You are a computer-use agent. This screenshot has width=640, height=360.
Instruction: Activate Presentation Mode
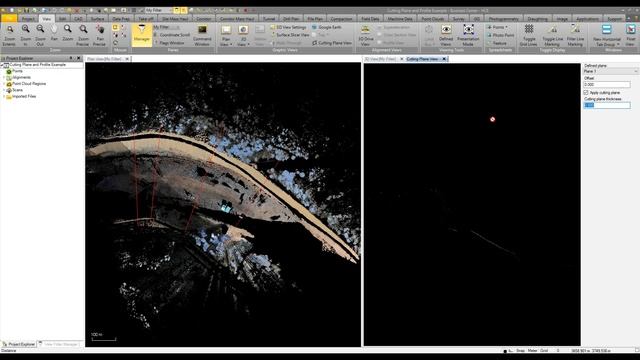pos(468,36)
